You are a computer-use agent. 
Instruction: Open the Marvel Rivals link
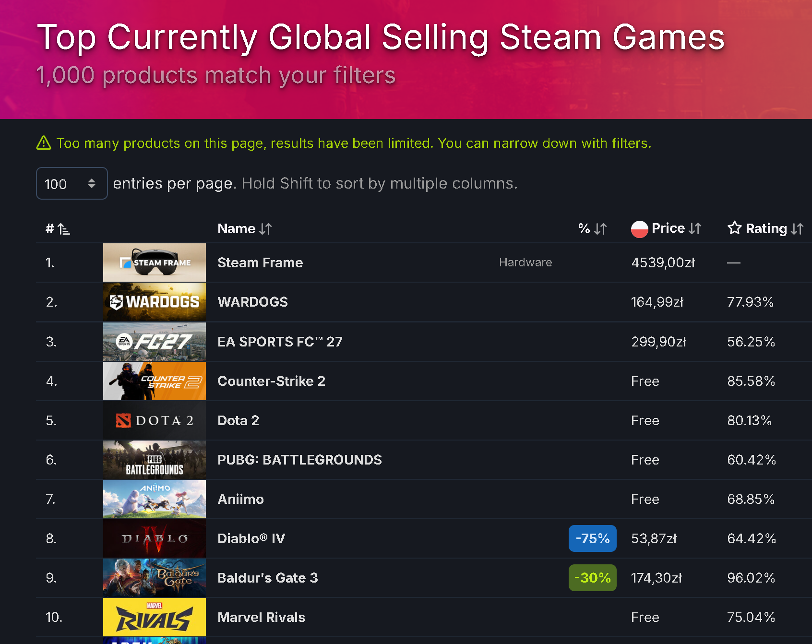coord(261,617)
